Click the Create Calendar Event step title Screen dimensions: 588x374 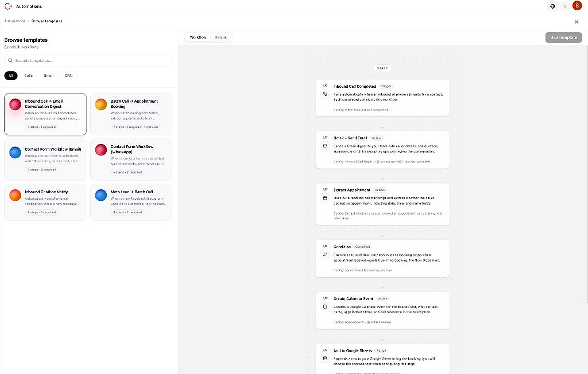pyautogui.click(x=353, y=299)
